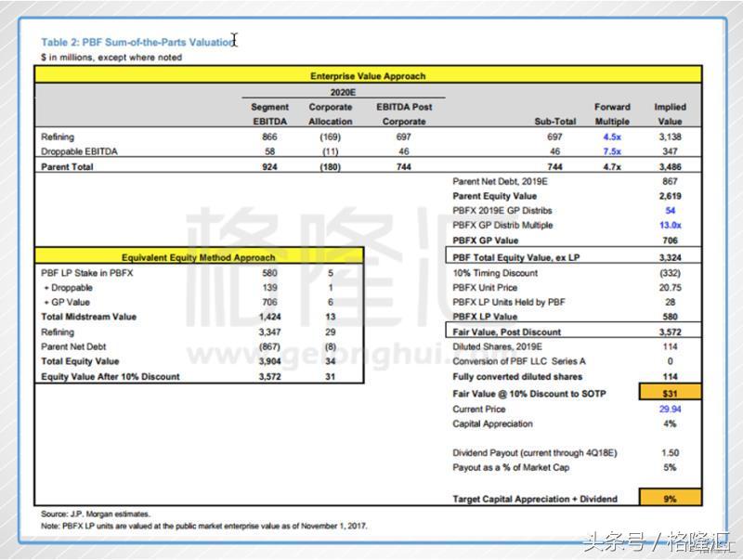Image resolution: width=743 pixels, height=560 pixels.
Task: Click the orange highlighted "9%" cell
Action: coord(670,498)
